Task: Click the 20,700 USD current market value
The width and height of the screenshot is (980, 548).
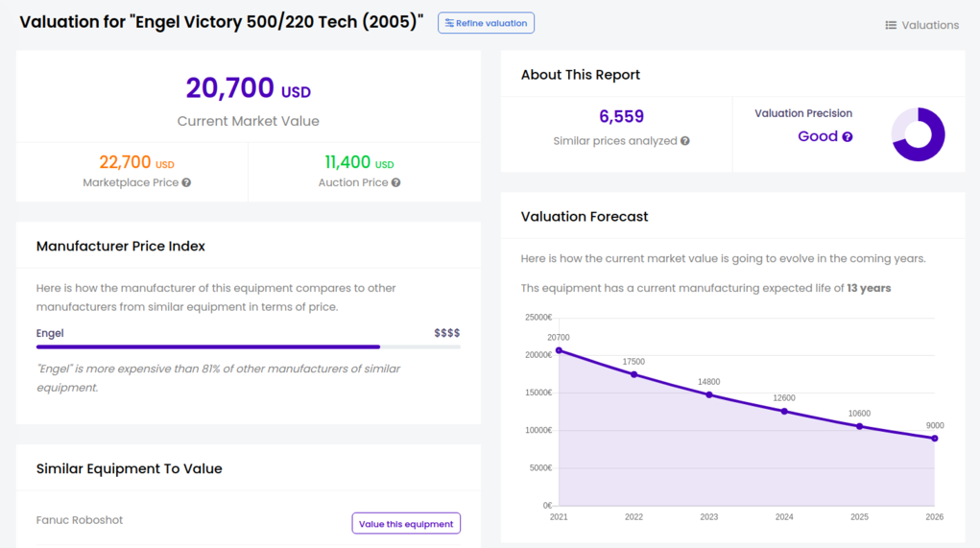Action: tap(248, 88)
